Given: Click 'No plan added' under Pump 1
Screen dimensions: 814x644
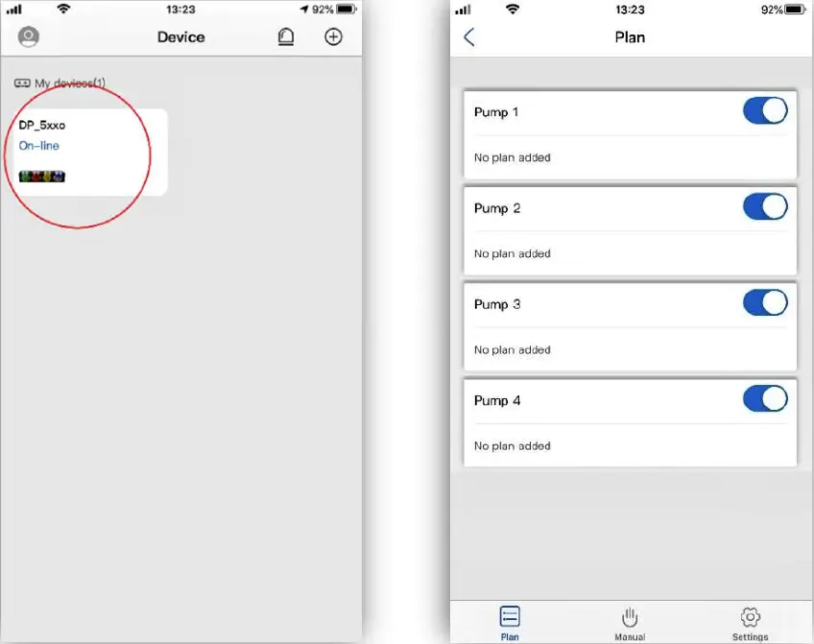Looking at the screenshot, I should click(513, 157).
